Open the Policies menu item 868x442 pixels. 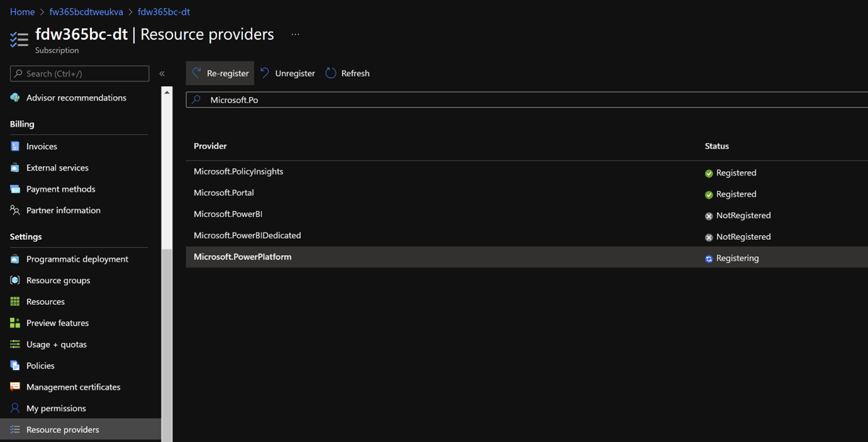click(x=40, y=366)
